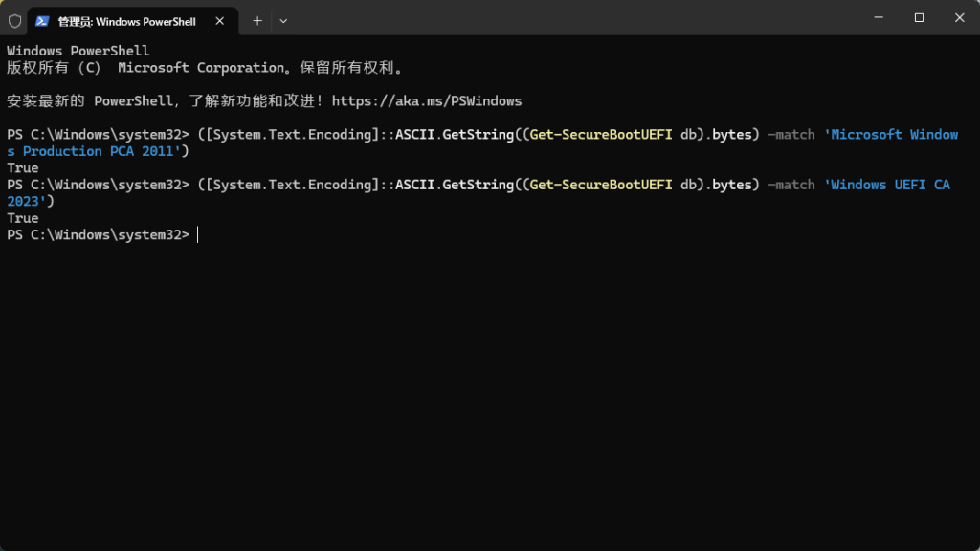The image size is (980, 551).
Task: Click the PowerShell icon on the tab
Action: 43,20
